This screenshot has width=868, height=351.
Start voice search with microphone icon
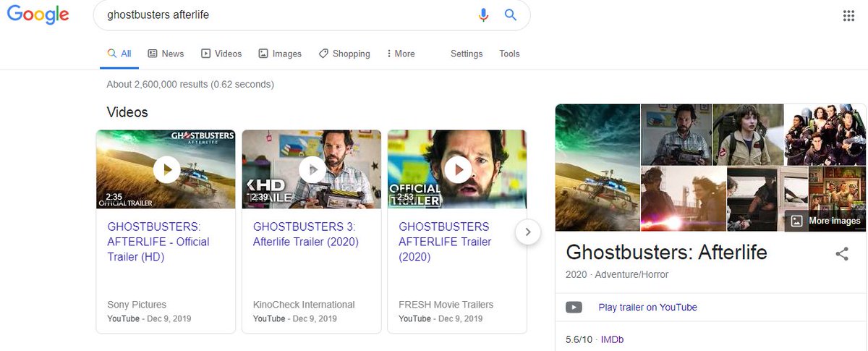(x=484, y=15)
